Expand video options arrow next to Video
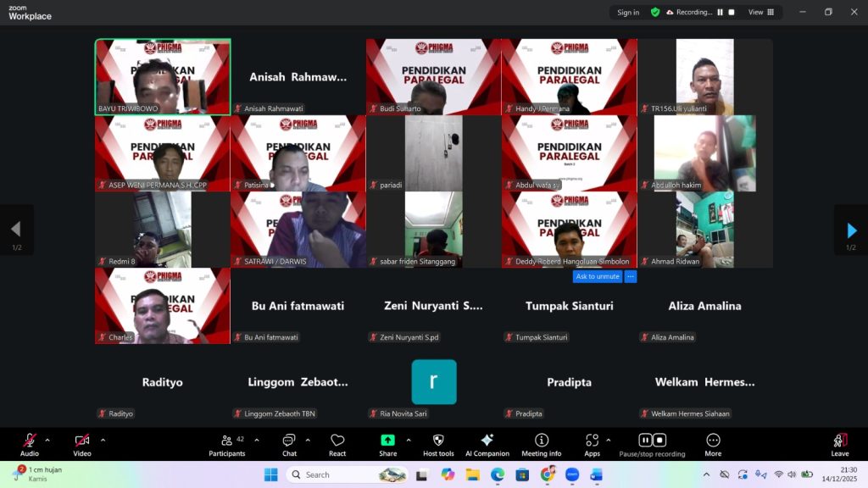868x488 pixels. click(103, 440)
